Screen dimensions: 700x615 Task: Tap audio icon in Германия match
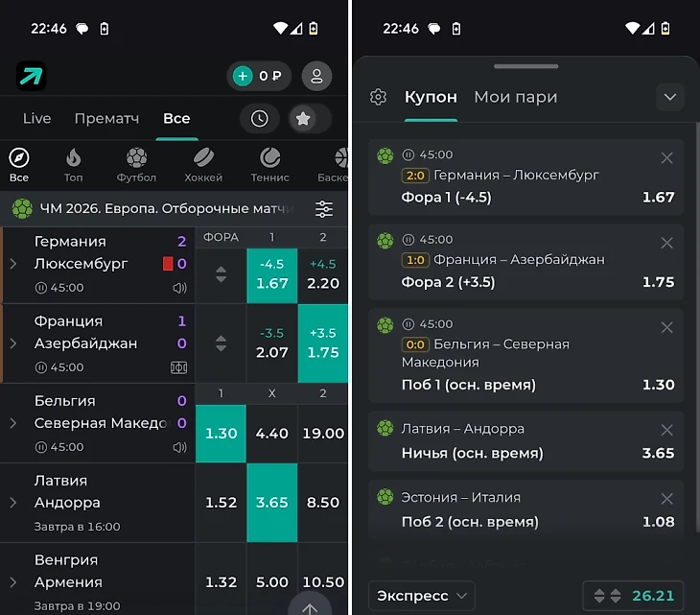tap(179, 288)
